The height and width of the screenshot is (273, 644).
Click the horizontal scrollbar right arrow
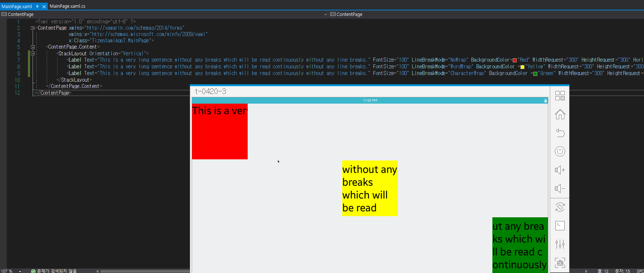click(x=586, y=271)
